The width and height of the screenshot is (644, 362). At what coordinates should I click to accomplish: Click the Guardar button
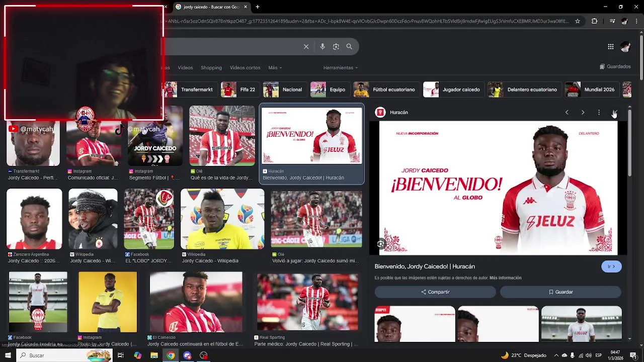coord(560,292)
